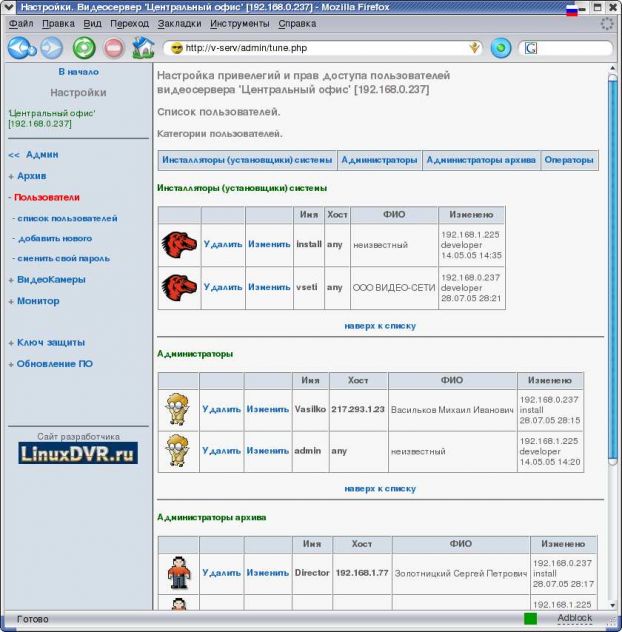
Task: Open the Home page house icon
Action: tap(143, 48)
